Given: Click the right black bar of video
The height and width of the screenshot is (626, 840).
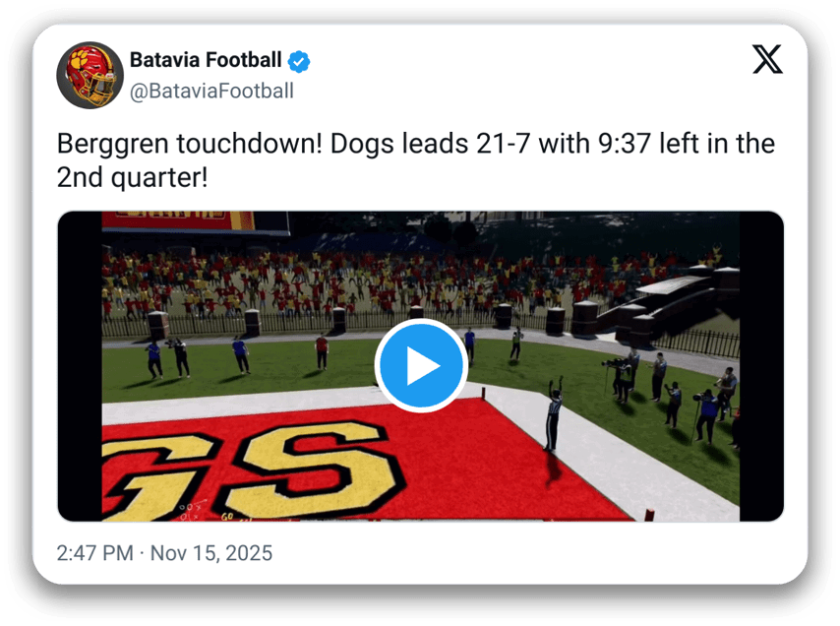Looking at the screenshot, I should [x=761, y=366].
